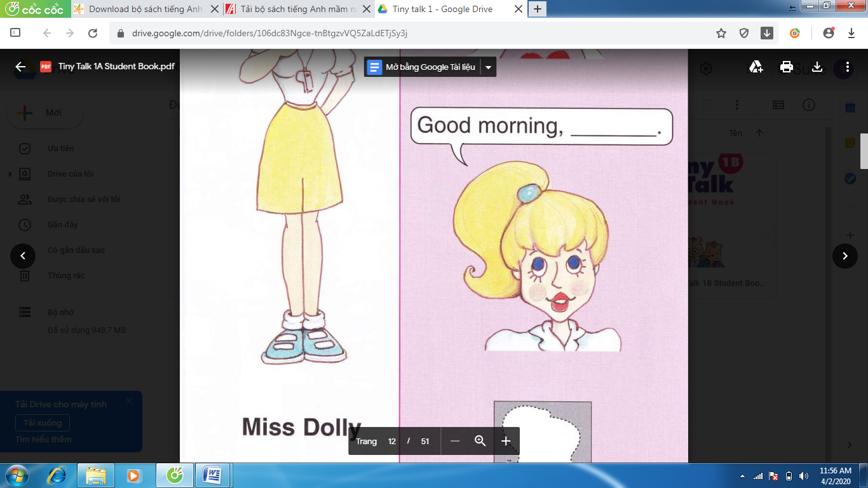Download the Tiny Talk 1A PDF
Image resolution: width=868 pixels, height=488 pixels.
click(x=817, y=67)
